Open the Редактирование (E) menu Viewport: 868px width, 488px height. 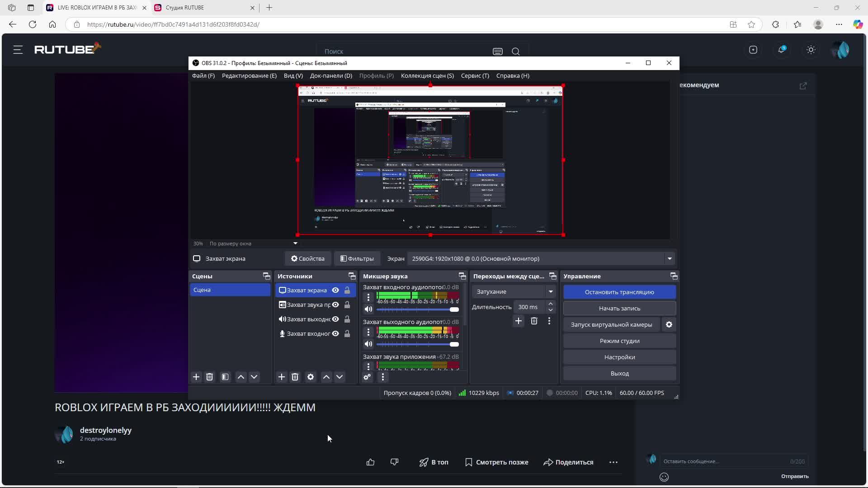[249, 75]
